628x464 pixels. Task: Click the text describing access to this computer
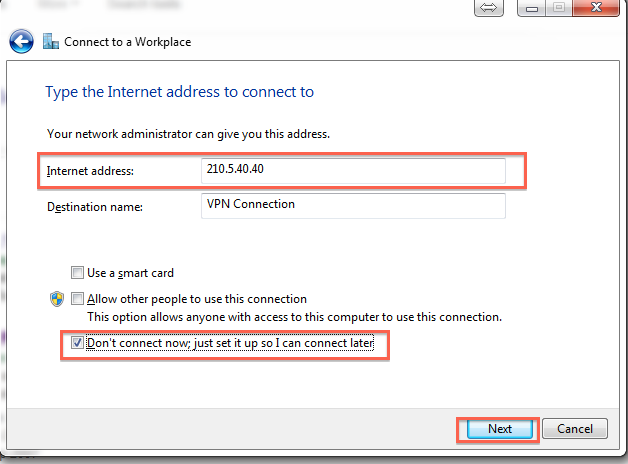point(294,317)
